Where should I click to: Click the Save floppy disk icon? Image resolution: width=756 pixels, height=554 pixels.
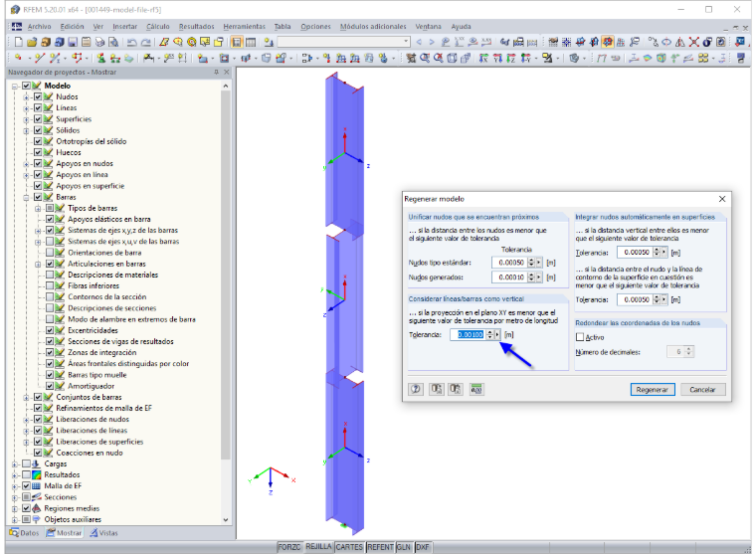pos(73,42)
